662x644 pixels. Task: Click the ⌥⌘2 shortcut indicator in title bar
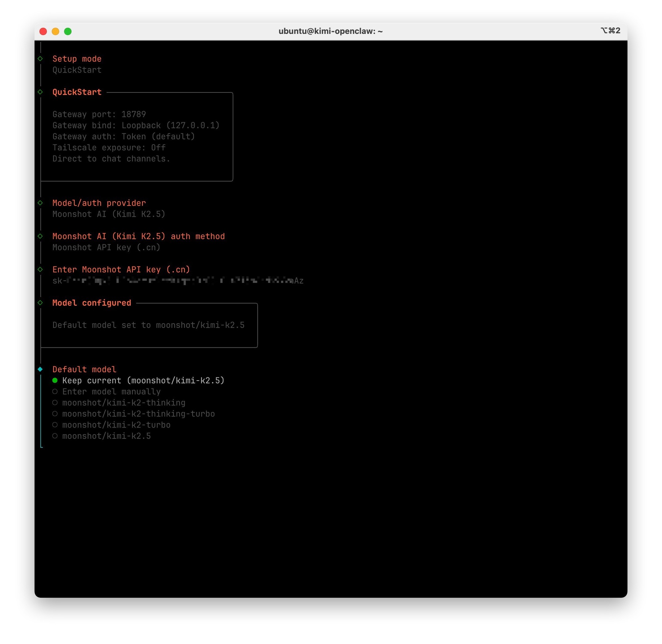[610, 31]
